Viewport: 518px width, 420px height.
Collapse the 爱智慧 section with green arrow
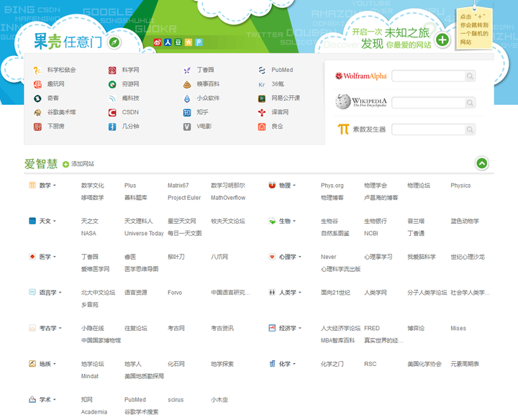coord(482,163)
